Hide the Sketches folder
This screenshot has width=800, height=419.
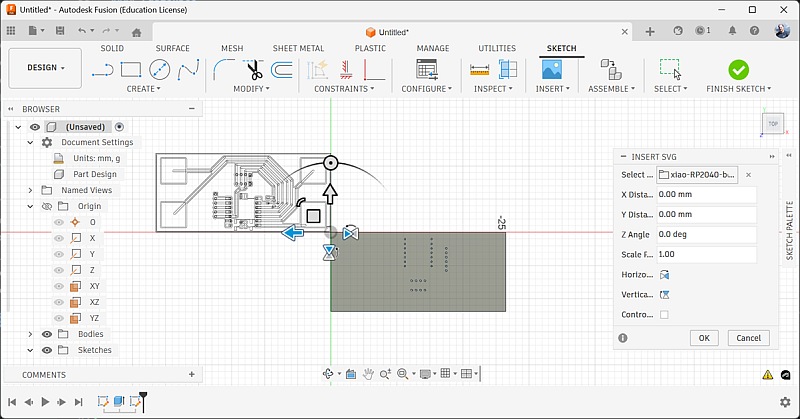coord(46,350)
